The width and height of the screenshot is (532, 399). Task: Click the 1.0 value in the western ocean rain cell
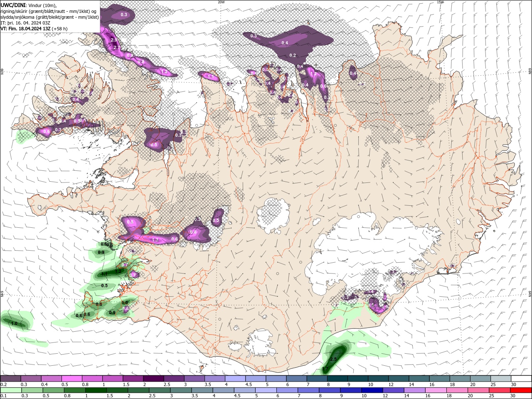pyautogui.click(x=14, y=323)
